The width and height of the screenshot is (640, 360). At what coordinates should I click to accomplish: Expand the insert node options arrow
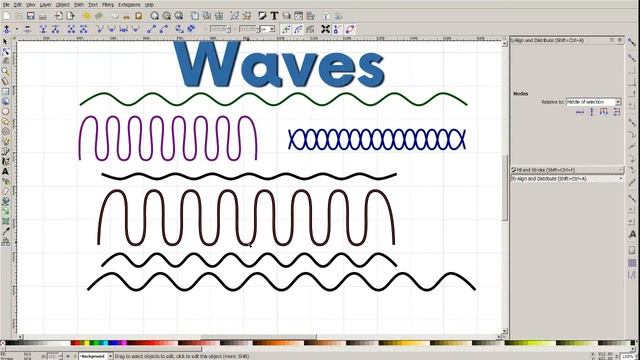[x=17, y=29]
